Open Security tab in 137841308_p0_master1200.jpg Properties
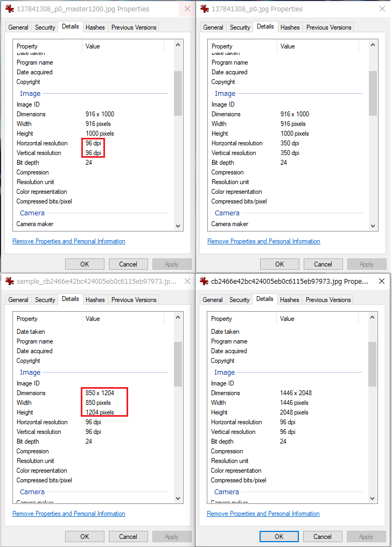This screenshot has width=392, height=547. (x=45, y=27)
